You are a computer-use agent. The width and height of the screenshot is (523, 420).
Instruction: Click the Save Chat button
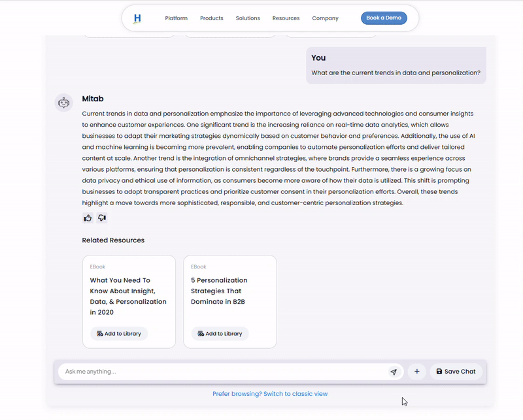point(456,372)
